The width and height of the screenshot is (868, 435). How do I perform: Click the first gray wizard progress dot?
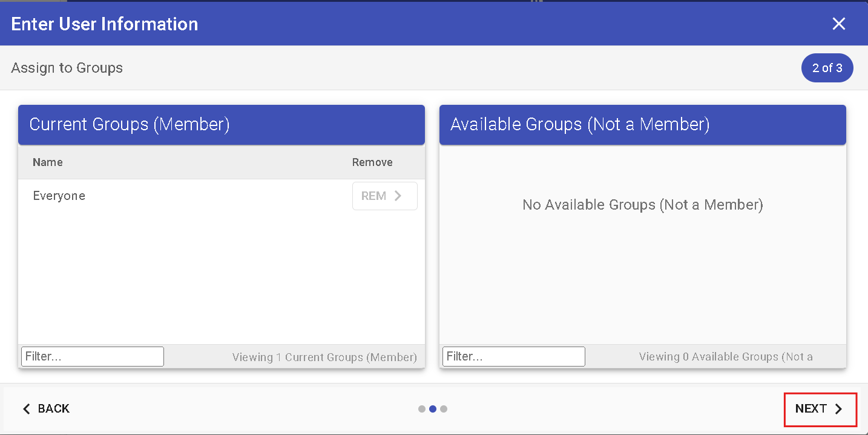click(x=422, y=409)
